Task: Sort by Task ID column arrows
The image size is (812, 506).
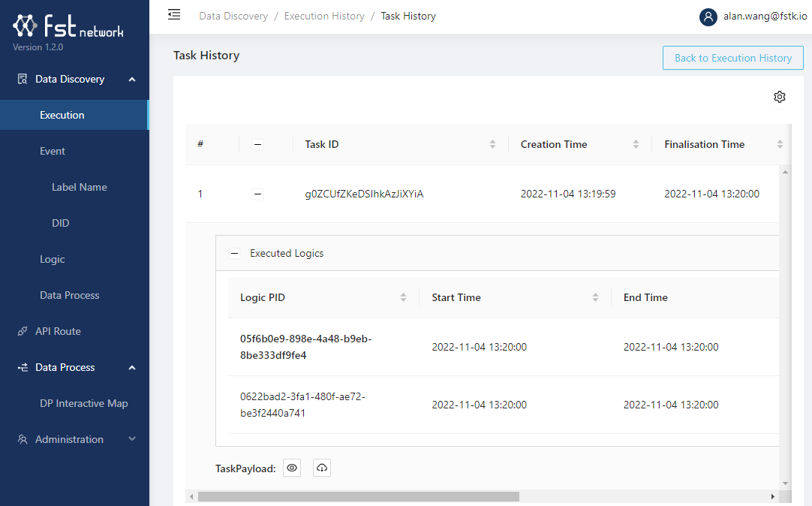Action: [492, 144]
